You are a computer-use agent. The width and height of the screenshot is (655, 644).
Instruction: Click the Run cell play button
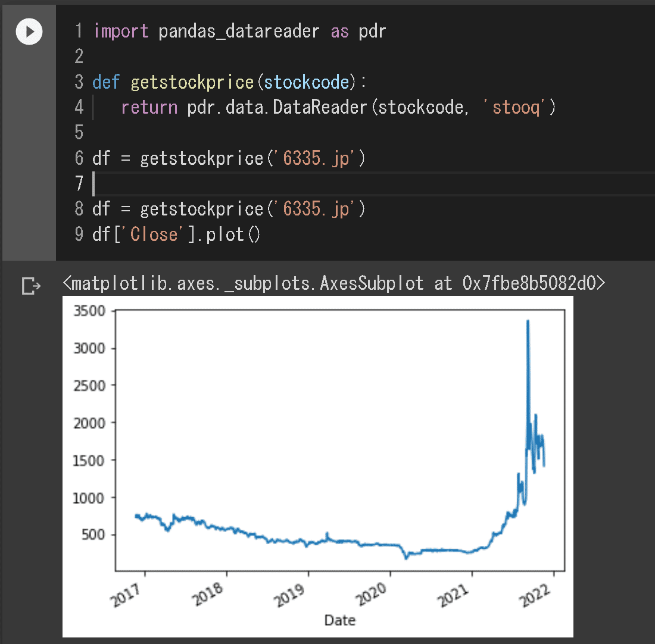coord(29,32)
